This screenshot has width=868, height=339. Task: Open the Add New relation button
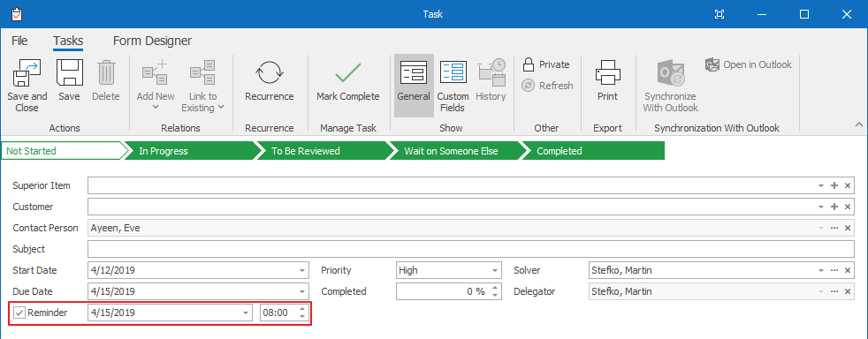[x=155, y=85]
